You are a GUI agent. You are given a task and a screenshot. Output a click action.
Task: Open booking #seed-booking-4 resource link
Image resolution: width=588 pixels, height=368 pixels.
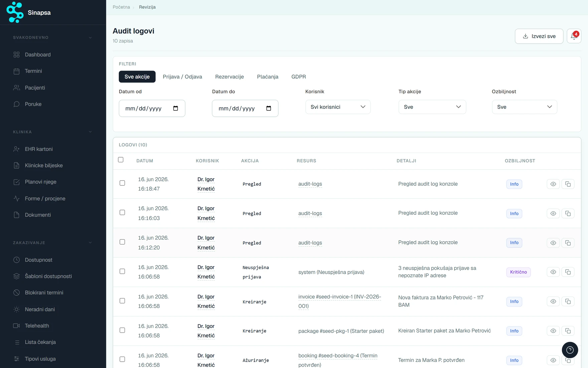point(338,360)
